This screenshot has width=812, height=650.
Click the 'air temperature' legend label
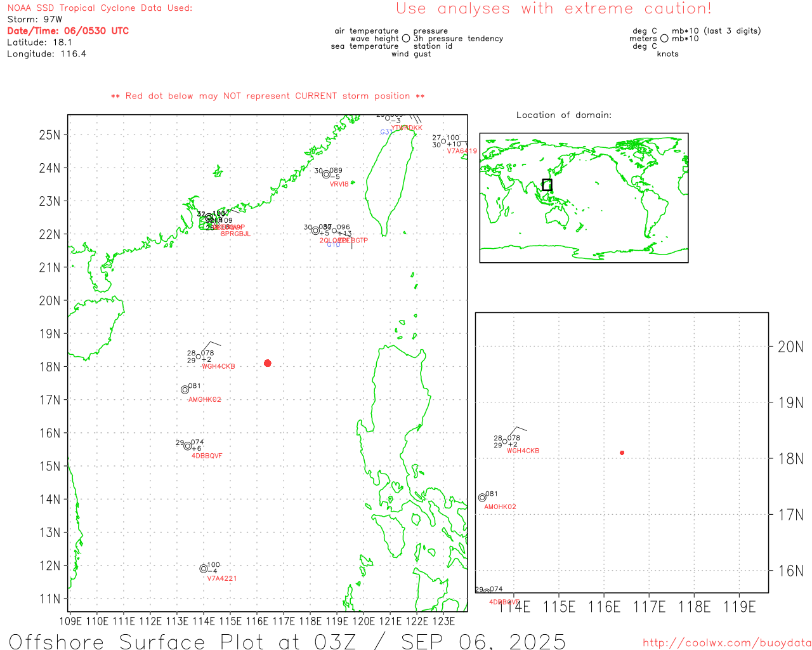[367, 31]
